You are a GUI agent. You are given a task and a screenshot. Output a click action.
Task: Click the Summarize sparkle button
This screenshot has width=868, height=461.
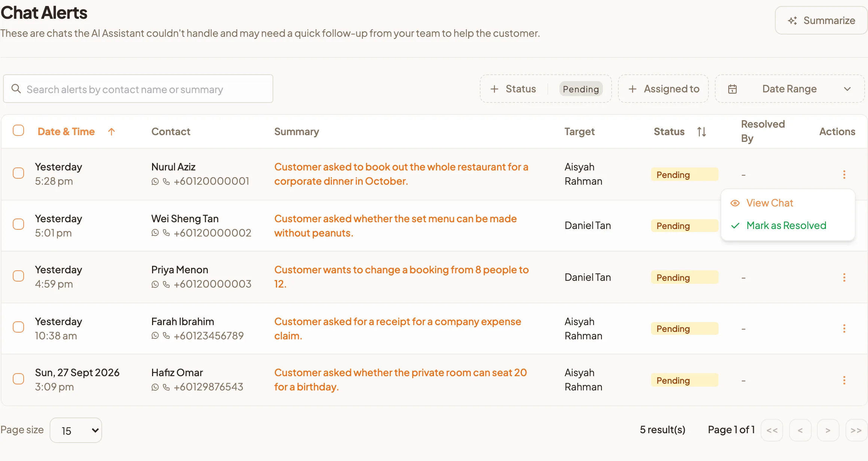tap(821, 20)
